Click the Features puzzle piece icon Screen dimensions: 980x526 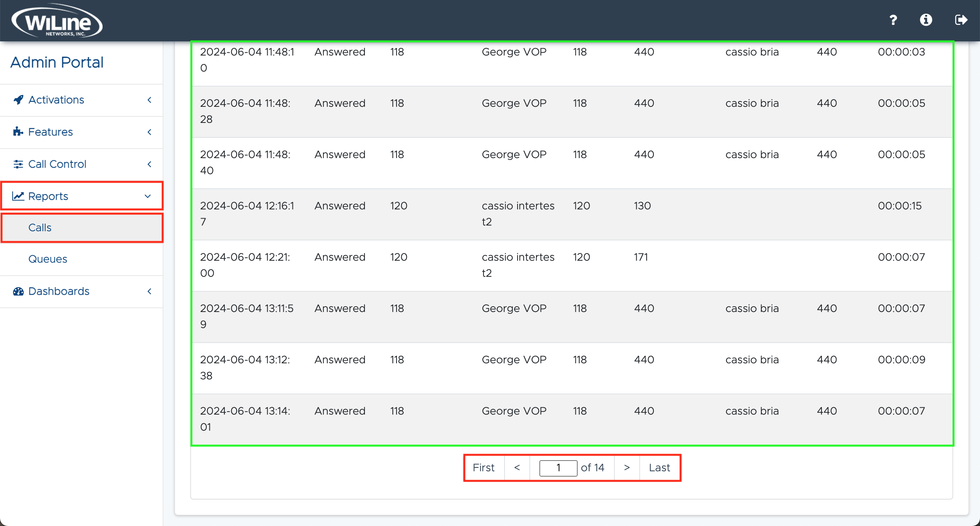click(x=18, y=132)
